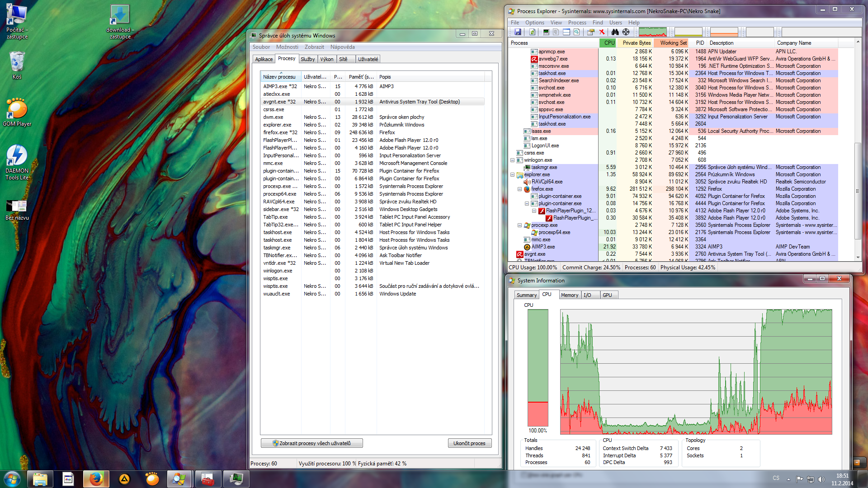Open GOM Player desktop shortcut
Viewport: 868px width, 488px height.
click(17, 112)
